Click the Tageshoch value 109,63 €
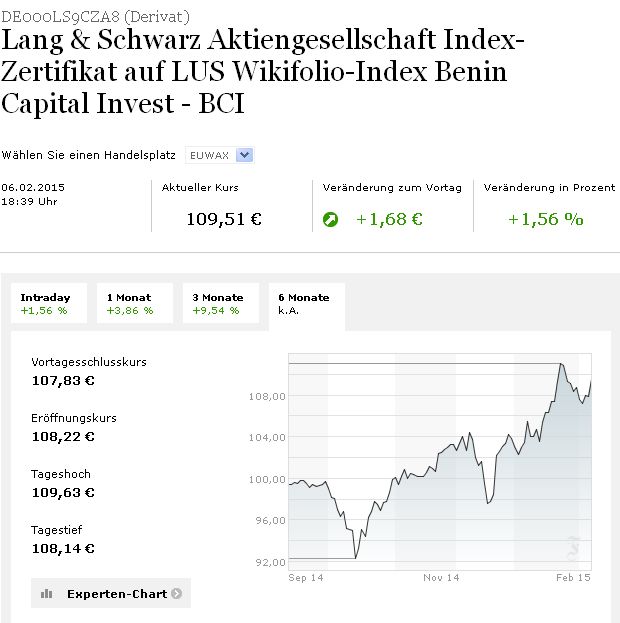The height and width of the screenshot is (623, 620). [63, 492]
